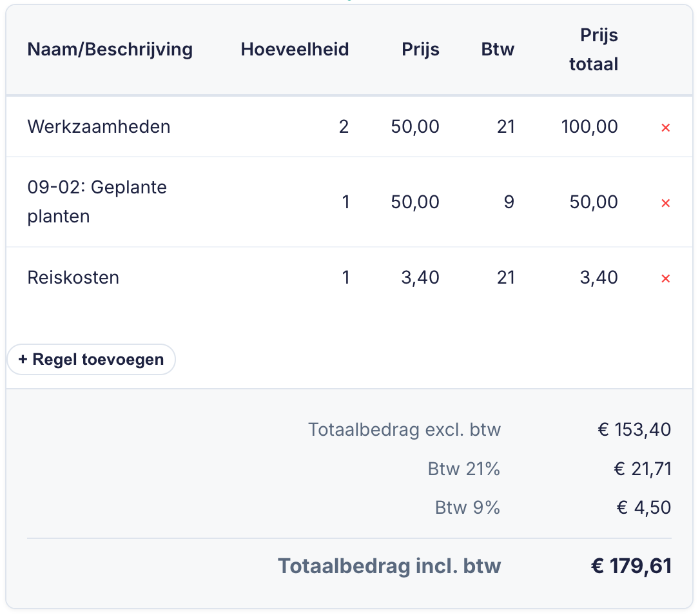Select the Prijs column header
Viewport: 700px width, 615px height.
[x=420, y=50]
